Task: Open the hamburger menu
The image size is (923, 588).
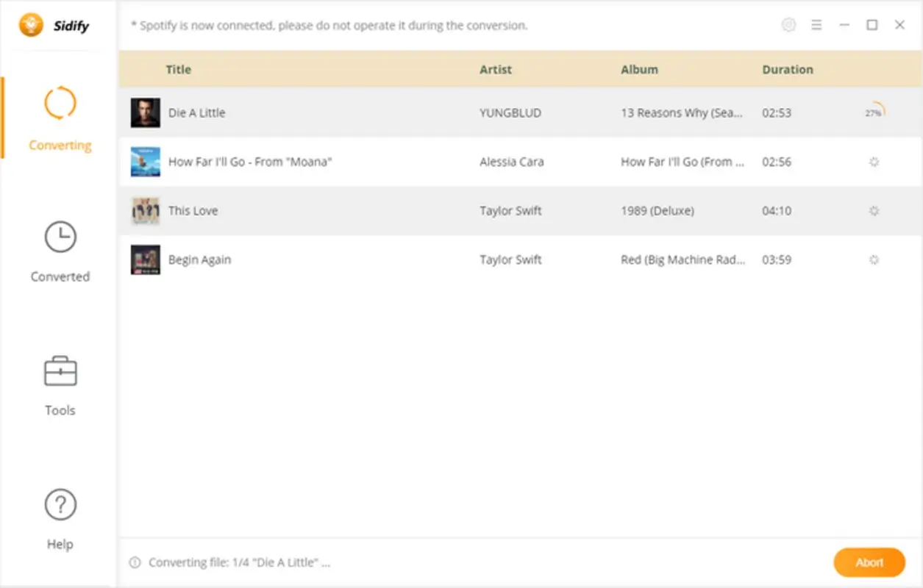Action: click(x=816, y=24)
